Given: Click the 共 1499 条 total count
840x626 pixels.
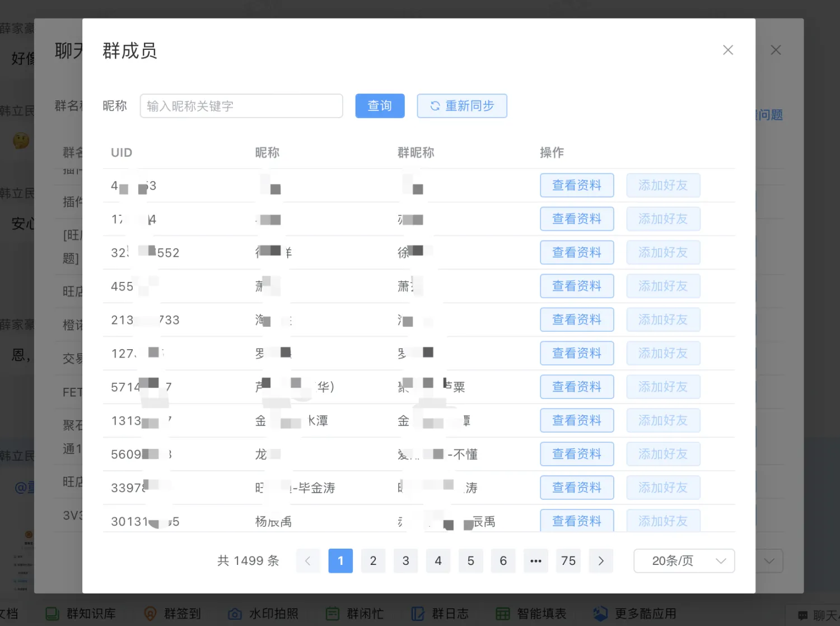Looking at the screenshot, I should (248, 560).
